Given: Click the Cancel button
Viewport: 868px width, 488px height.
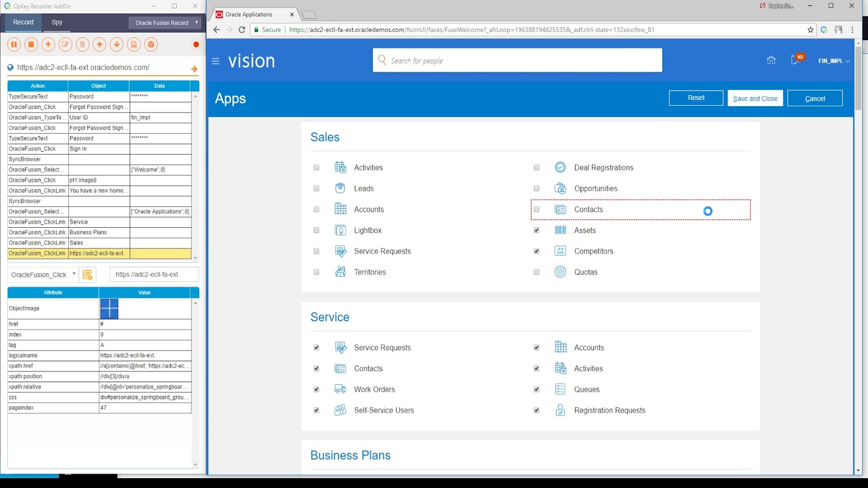Looking at the screenshot, I should pos(815,98).
